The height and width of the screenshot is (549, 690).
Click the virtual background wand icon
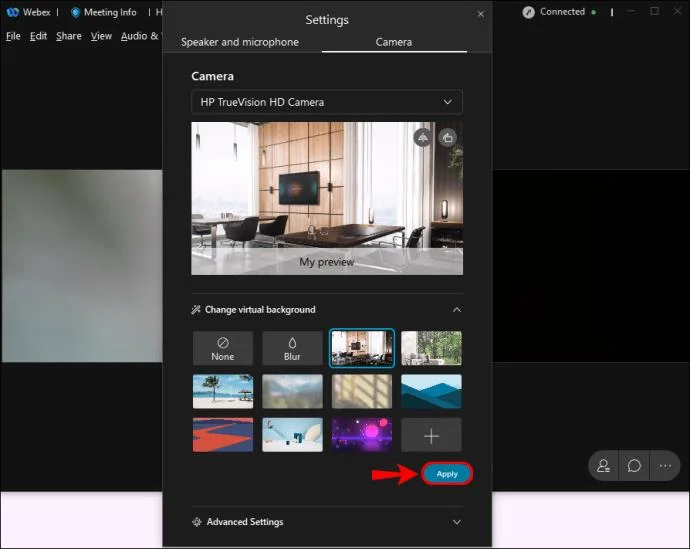(196, 310)
